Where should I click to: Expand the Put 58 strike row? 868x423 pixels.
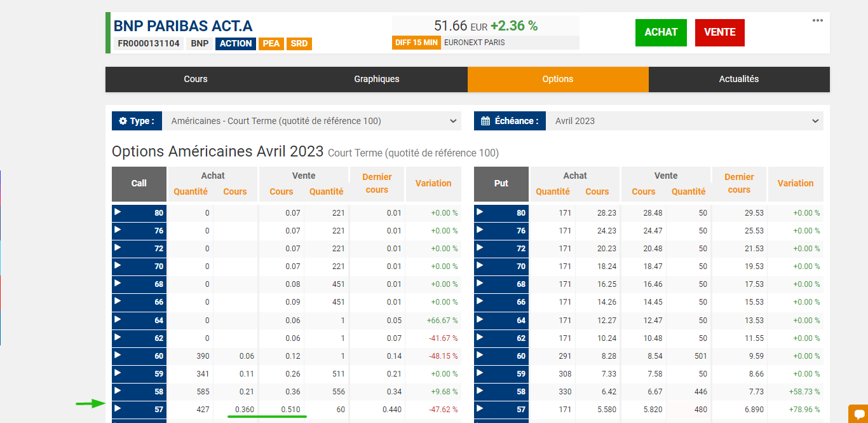pyautogui.click(x=501, y=391)
